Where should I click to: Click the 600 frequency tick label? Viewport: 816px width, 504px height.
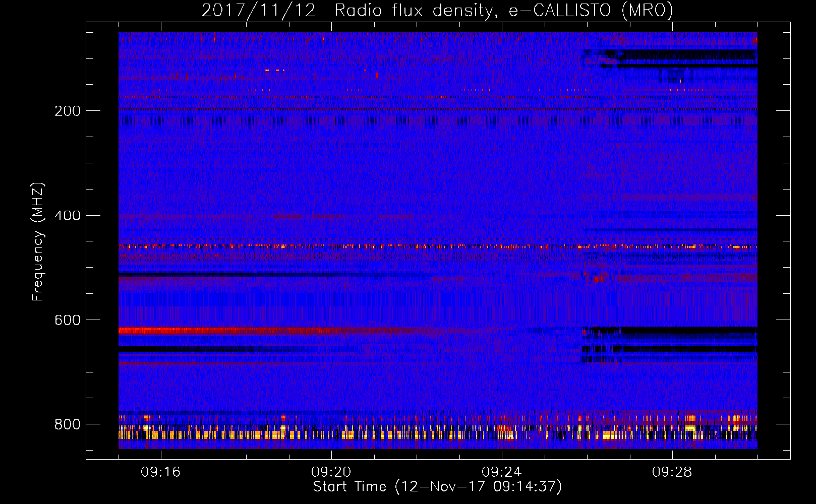click(x=68, y=321)
